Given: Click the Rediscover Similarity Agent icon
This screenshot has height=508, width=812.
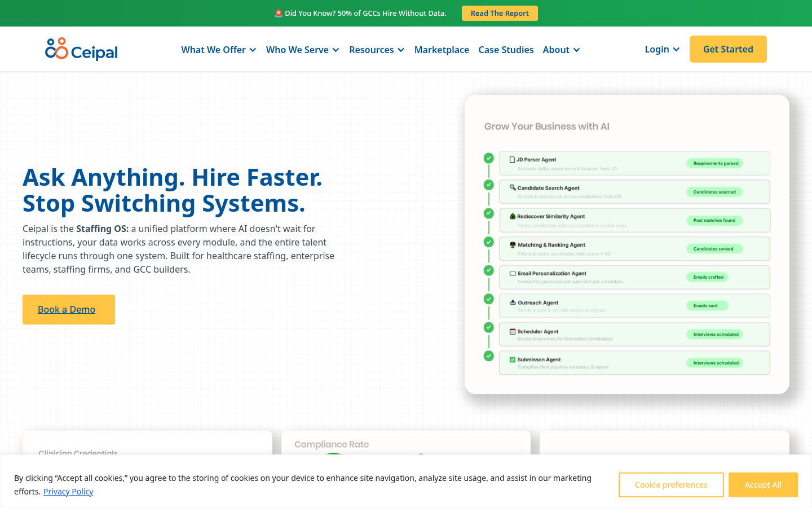Looking at the screenshot, I should (513, 216).
